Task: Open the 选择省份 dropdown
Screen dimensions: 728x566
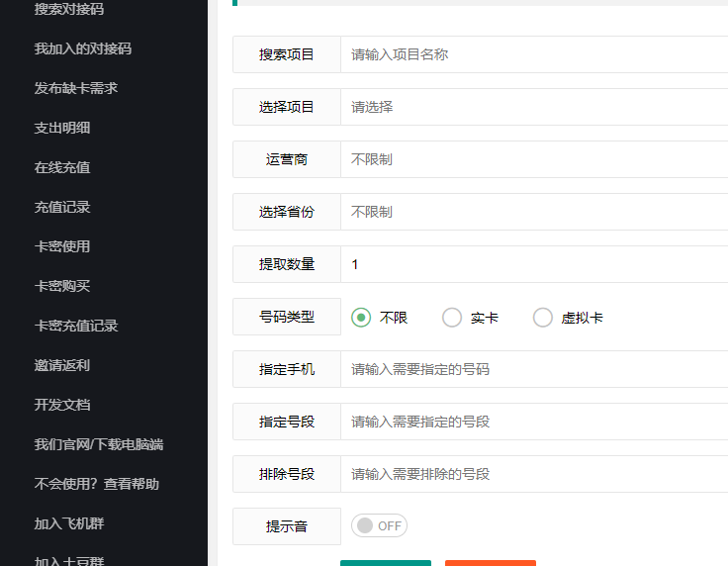Action: tap(534, 212)
